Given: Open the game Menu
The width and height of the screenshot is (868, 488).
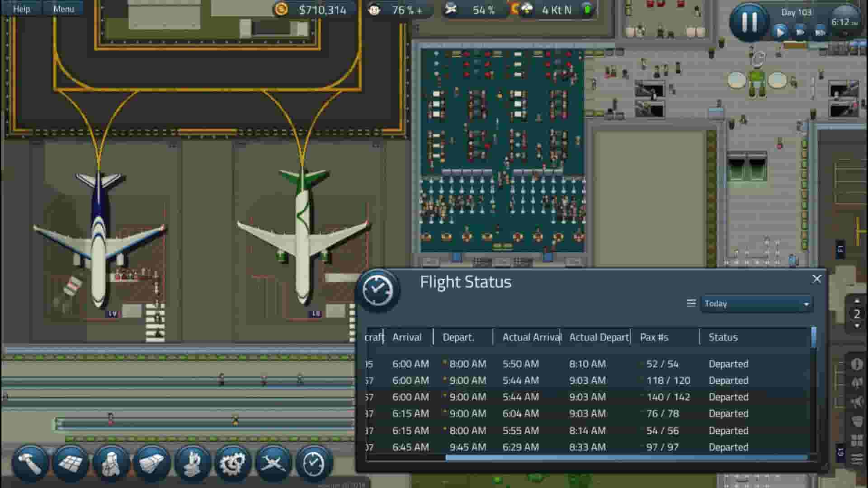Looking at the screenshot, I should point(63,8).
